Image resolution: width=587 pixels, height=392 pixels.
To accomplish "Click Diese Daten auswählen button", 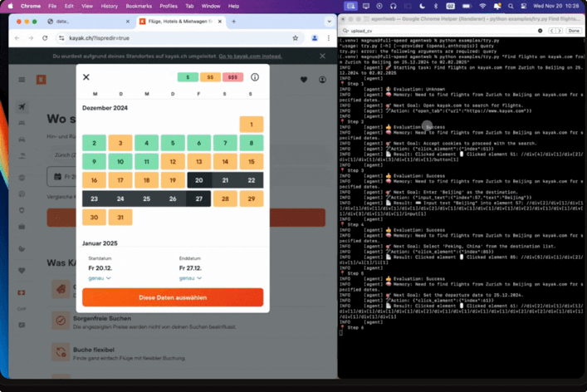I will (173, 297).
